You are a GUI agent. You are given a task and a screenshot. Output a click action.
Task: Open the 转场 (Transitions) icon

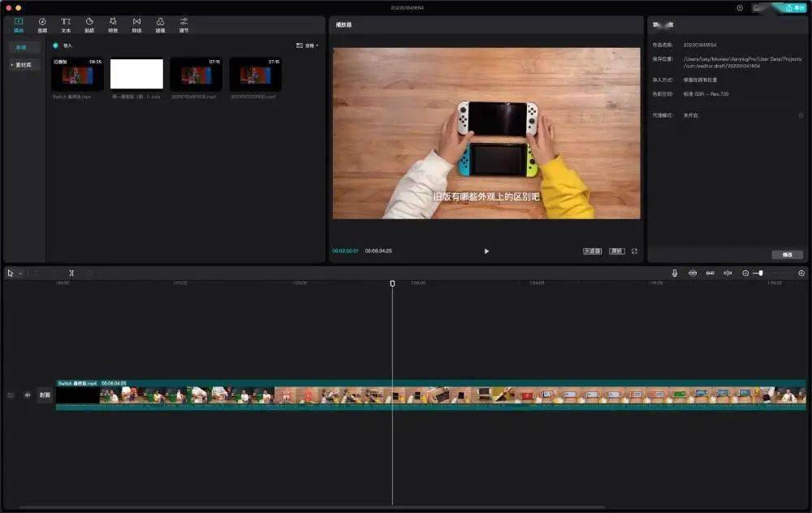pos(136,24)
